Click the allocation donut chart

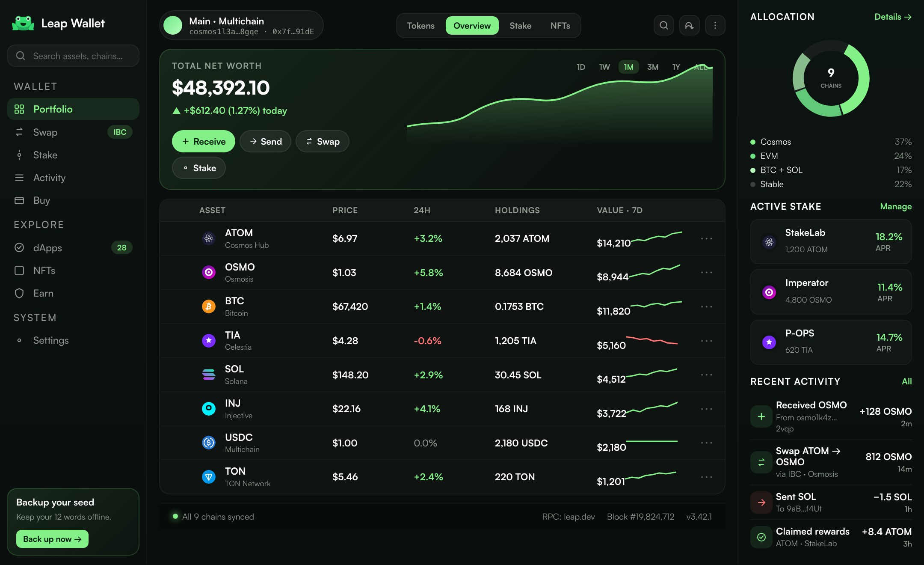(831, 78)
